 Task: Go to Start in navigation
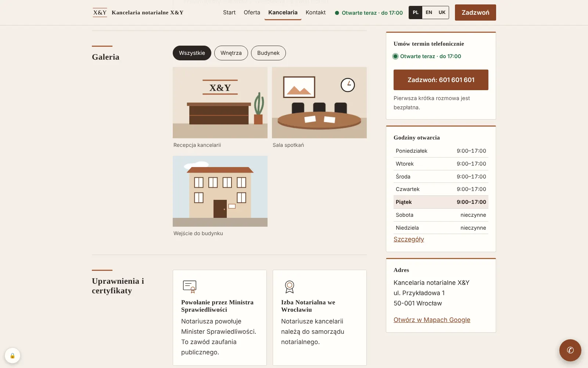pyautogui.click(x=229, y=13)
